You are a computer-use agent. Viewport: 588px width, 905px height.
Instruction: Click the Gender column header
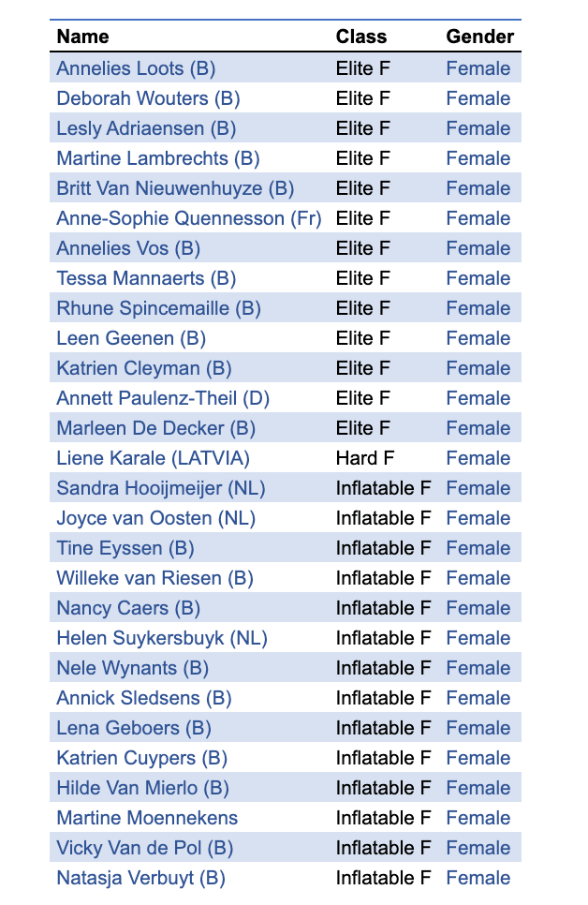[x=479, y=37]
